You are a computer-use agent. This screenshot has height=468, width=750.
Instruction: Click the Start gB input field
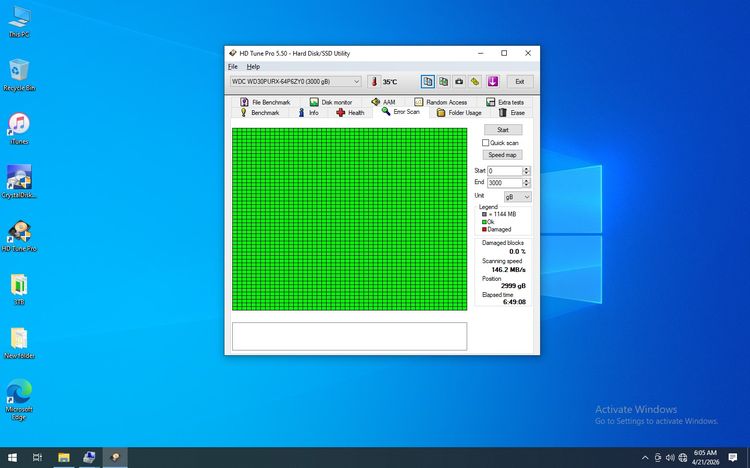click(x=505, y=171)
